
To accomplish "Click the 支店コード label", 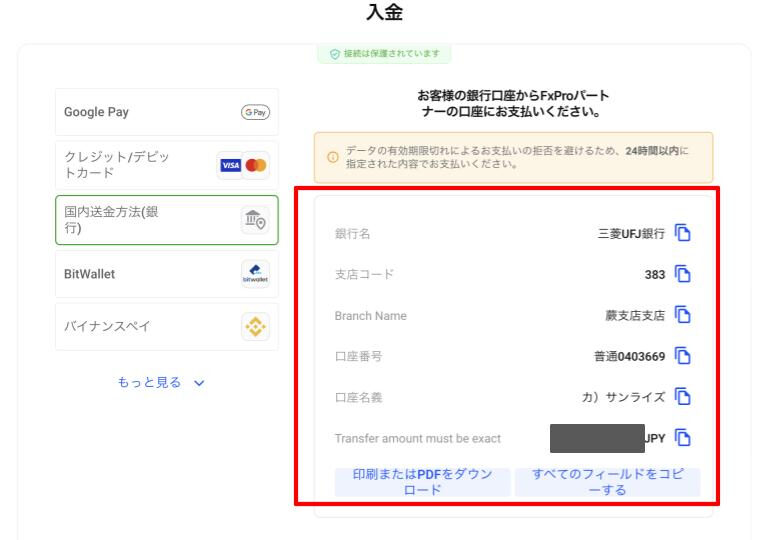I will tap(364, 275).
